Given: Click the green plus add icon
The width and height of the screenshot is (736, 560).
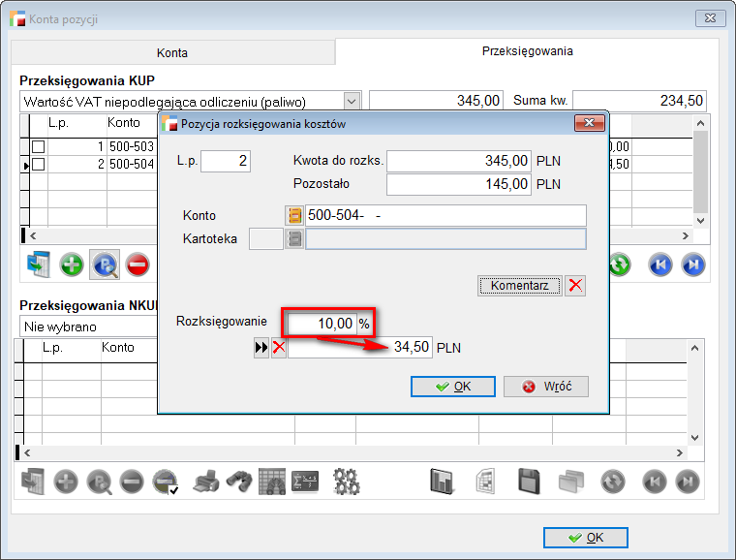Looking at the screenshot, I should [x=72, y=264].
